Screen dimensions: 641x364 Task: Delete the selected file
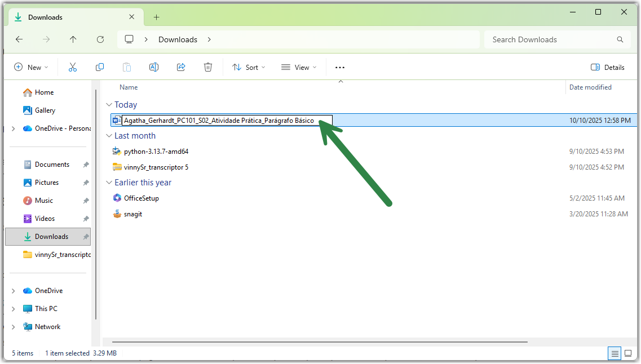[208, 67]
